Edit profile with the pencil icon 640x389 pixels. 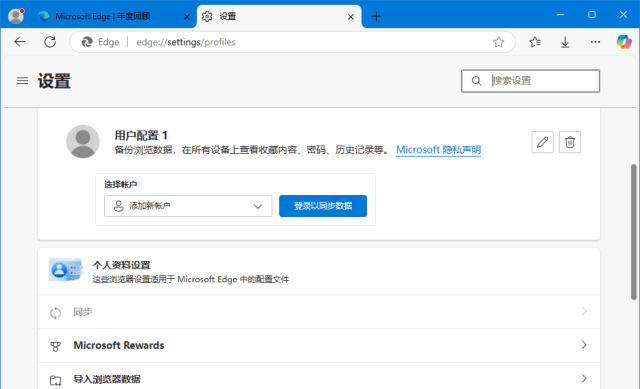542,142
